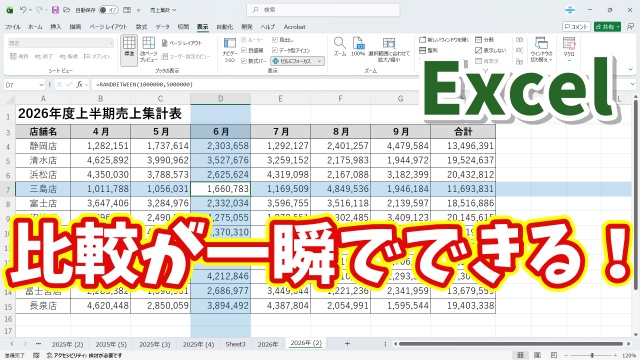Select the cell reading 静岡店

pyautogui.click(x=43, y=146)
